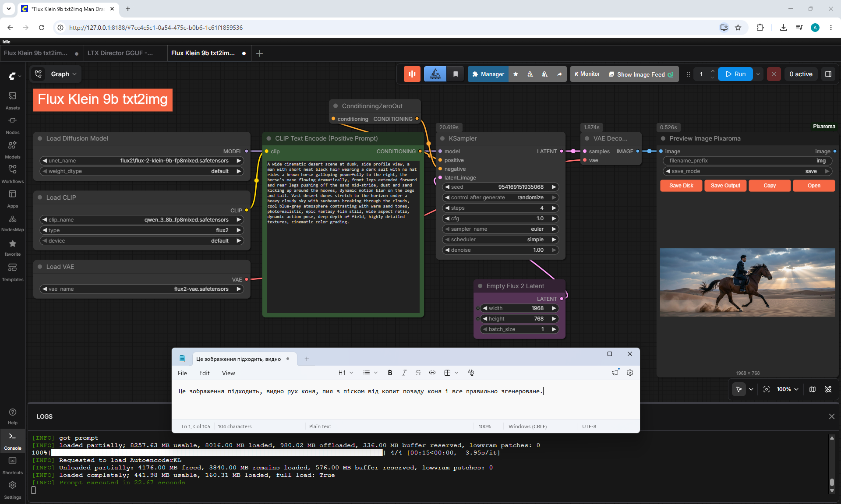Click the share arrow icon beside Manager
Image resolution: width=841 pixels, height=504 pixels.
pyautogui.click(x=559, y=74)
